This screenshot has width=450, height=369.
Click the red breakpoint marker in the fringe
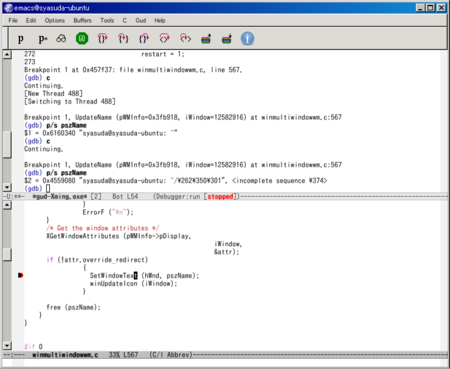click(x=20, y=275)
